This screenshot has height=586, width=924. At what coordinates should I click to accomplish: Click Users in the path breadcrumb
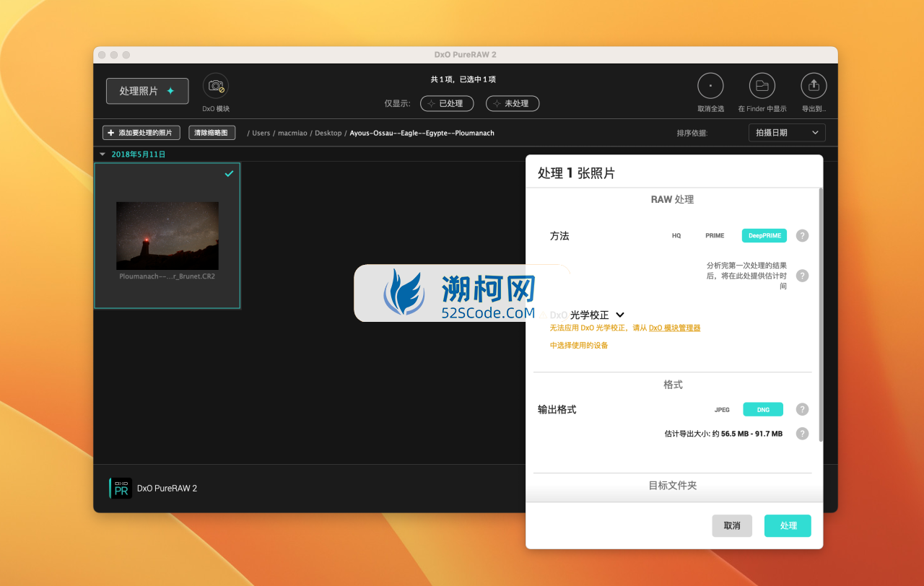click(261, 133)
